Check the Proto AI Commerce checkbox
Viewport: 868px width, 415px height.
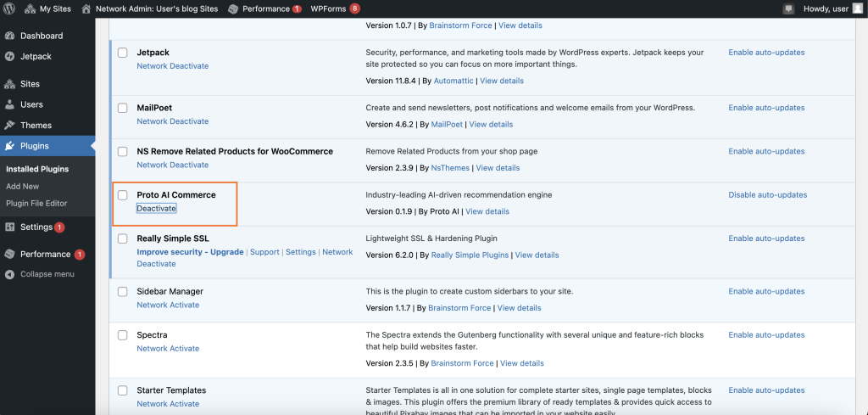click(122, 195)
